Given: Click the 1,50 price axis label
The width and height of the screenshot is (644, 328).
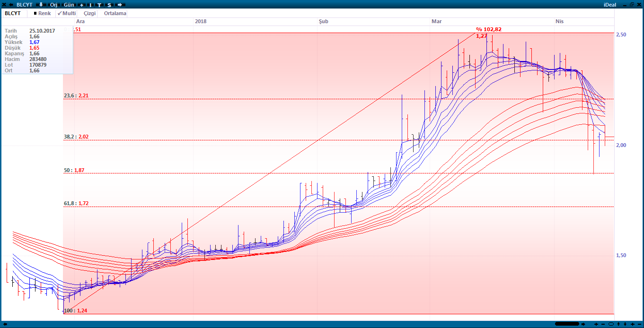Looking at the screenshot, I should (x=621, y=255).
